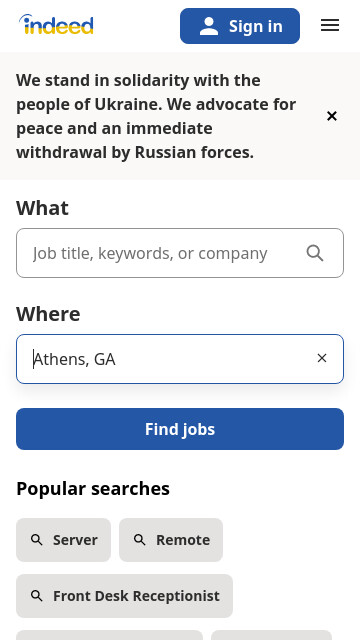Click the person icon in Sign in
Viewport: 360px width, 640px height.
tap(209, 26)
